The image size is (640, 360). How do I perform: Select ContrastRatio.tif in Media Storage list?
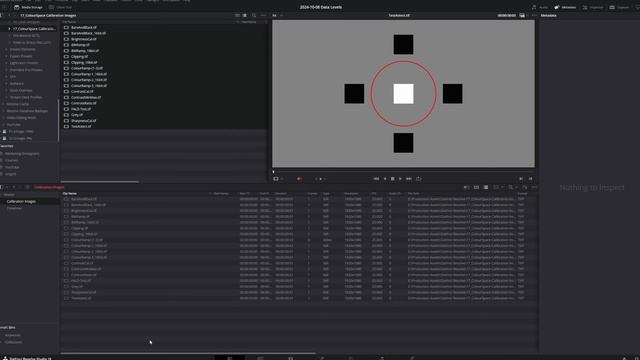pos(84,103)
